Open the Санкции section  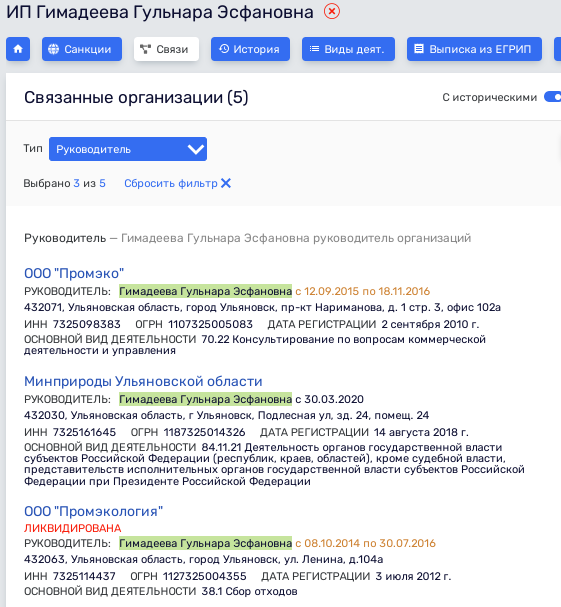click(x=82, y=49)
